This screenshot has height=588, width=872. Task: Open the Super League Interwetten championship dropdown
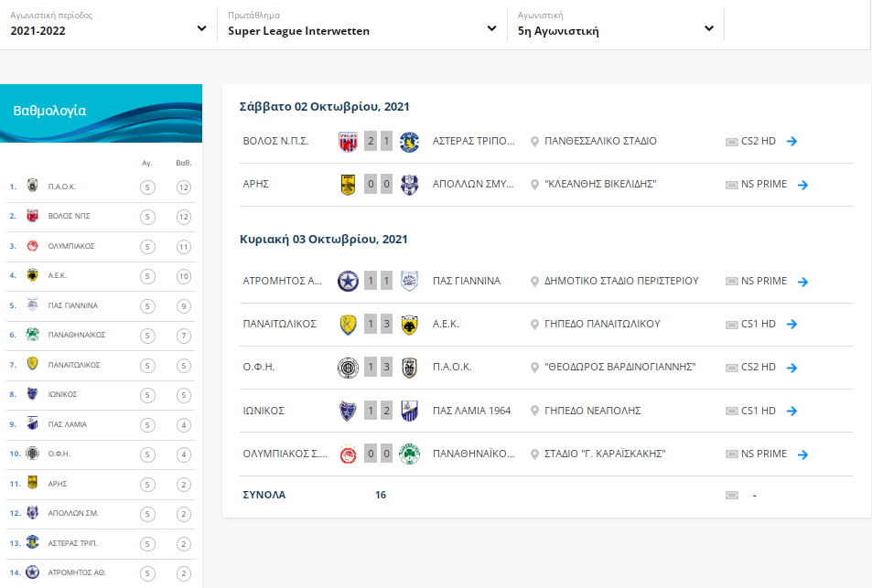point(361,25)
